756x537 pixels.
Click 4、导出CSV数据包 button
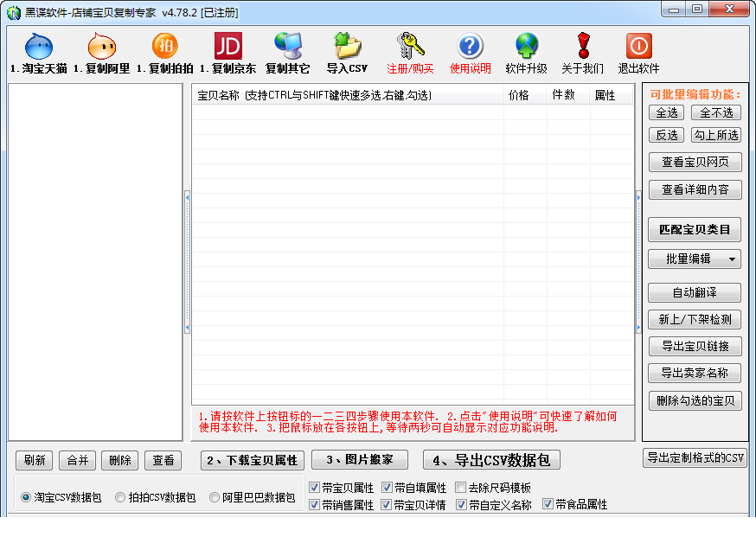click(x=491, y=460)
